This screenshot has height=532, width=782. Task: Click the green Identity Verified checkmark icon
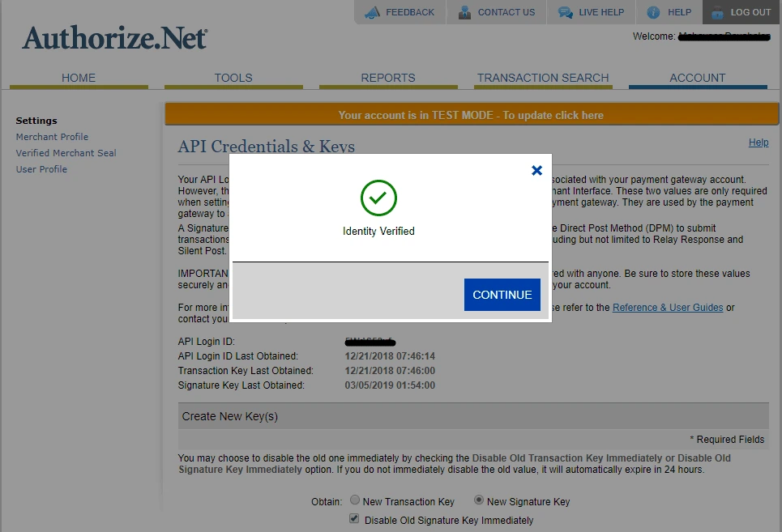[x=378, y=198]
